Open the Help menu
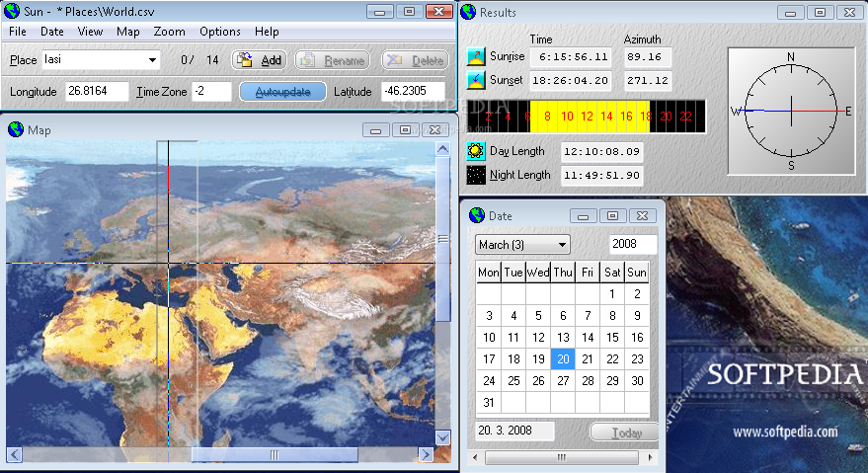The height and width of the screenshot is (473, 868). click(267, 32)
